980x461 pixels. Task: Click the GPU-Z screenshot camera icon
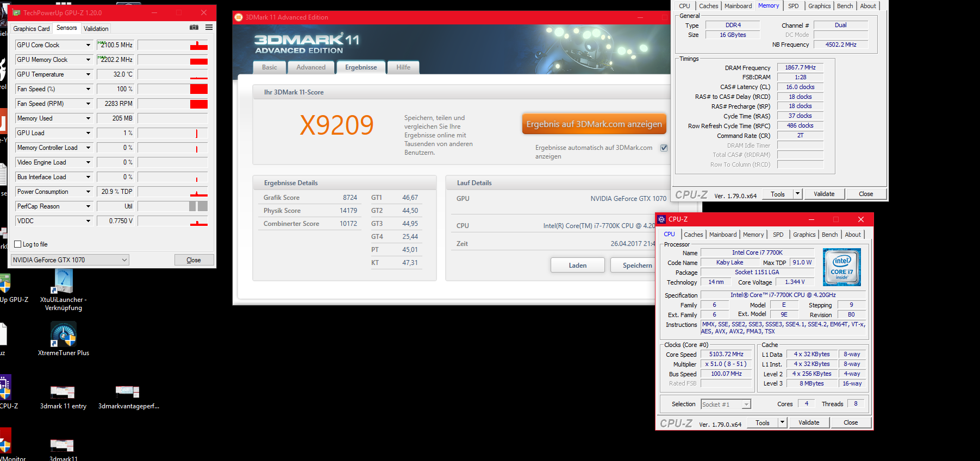click(193, 28)
